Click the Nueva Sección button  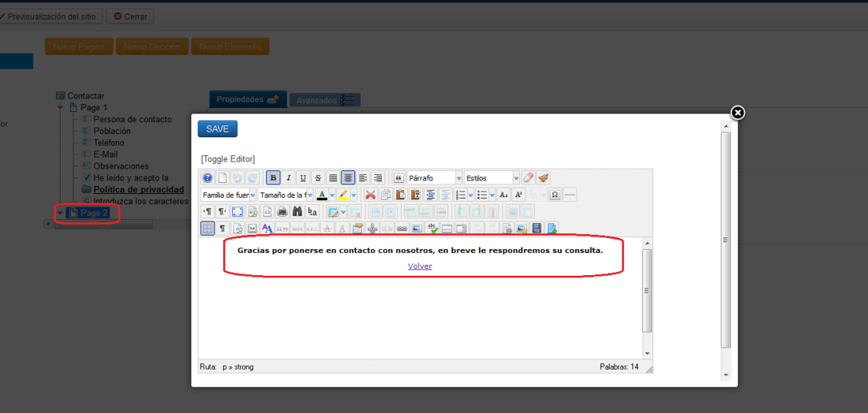pos(152,47)
